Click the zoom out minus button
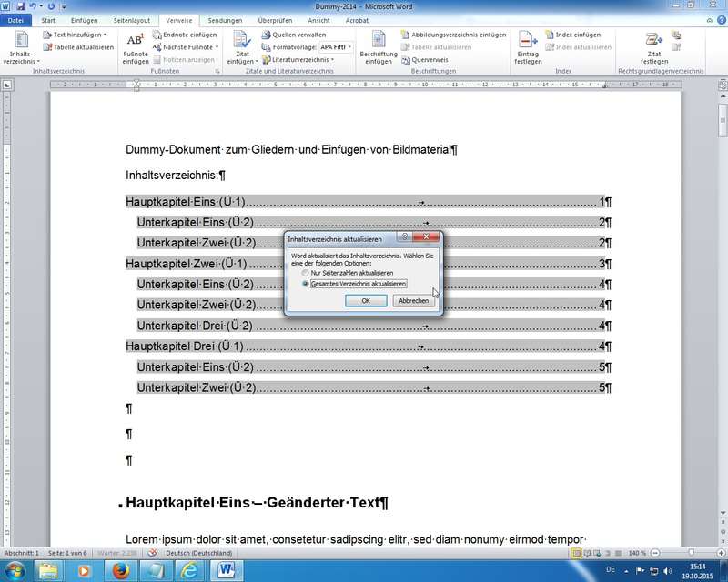The image size is (728, 582). pos(655,553)
